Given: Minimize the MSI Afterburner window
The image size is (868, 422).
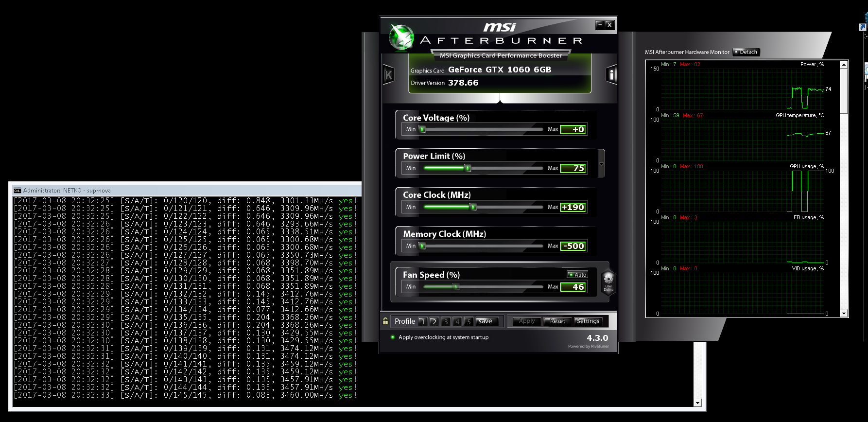Looking at the screenshot, I should click(600, 25).
